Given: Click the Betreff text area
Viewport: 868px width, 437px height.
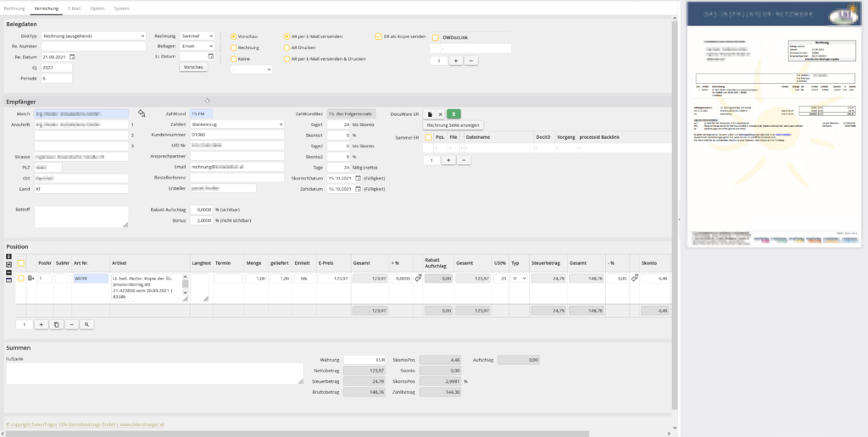Looking at the screenshot, I should [x=81, y=217].
